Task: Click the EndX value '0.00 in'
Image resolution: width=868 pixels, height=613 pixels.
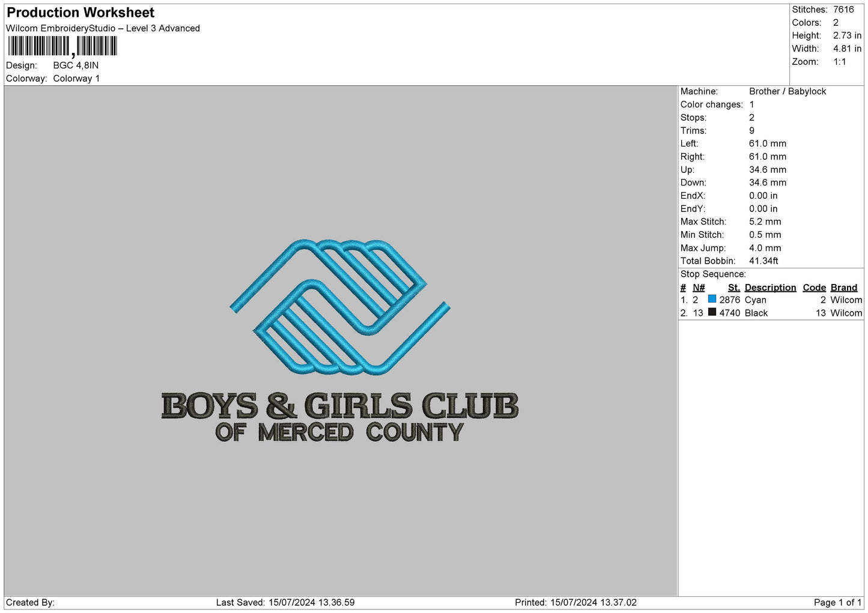Action: (763, 196)
